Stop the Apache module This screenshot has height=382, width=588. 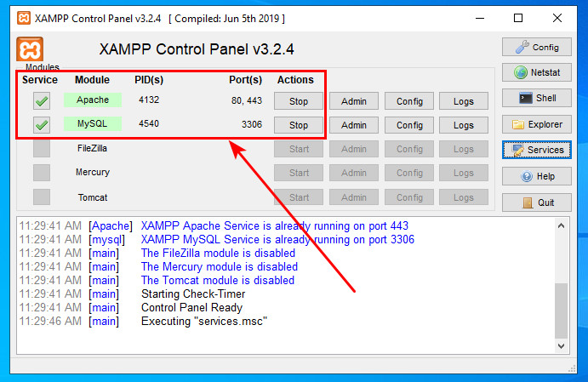click(x=299, y=101)
